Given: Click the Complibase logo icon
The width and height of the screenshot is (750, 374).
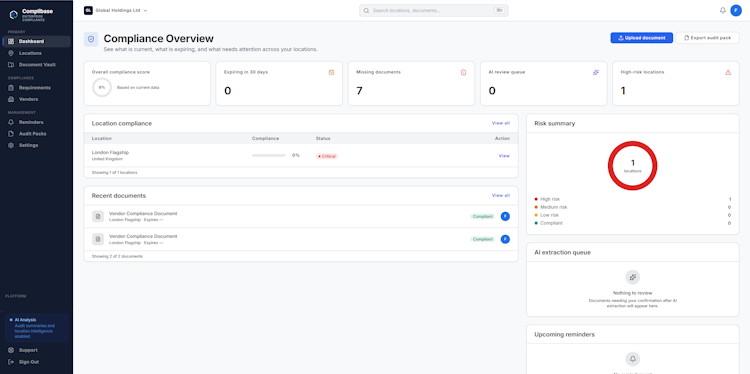Looking at the screenshot, I should pyautogui.click(x=13, y=15).
